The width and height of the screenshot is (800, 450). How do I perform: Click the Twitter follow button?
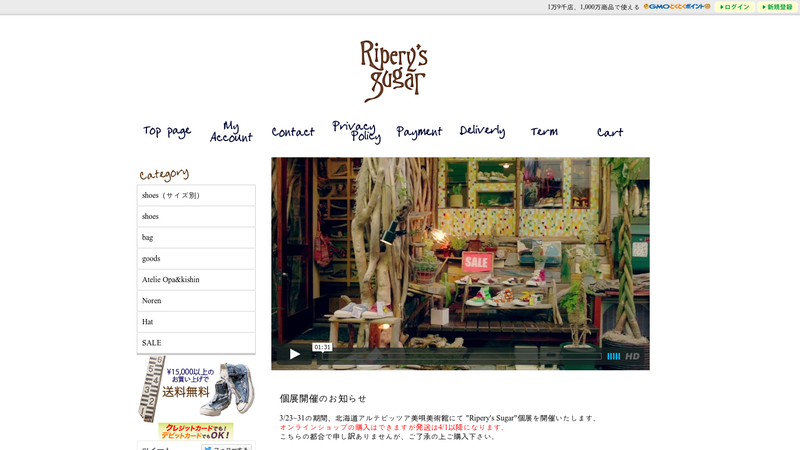[x=227, y=448]
